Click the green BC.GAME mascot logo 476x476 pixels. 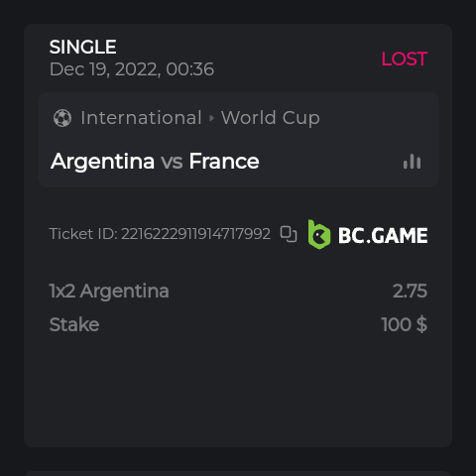pos(318,234)
